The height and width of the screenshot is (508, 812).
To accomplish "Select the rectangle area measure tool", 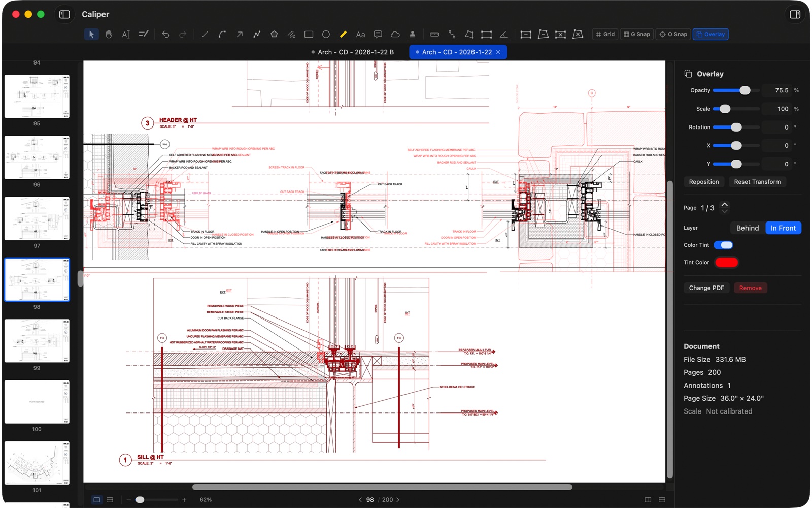I will point(486,35).
